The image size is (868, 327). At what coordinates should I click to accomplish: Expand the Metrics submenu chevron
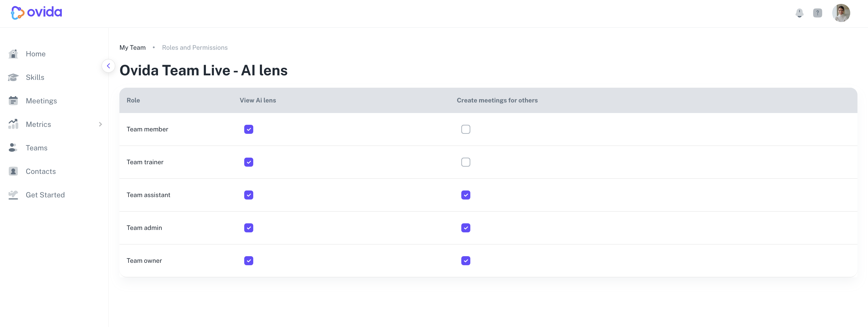[x=100, y=124]
